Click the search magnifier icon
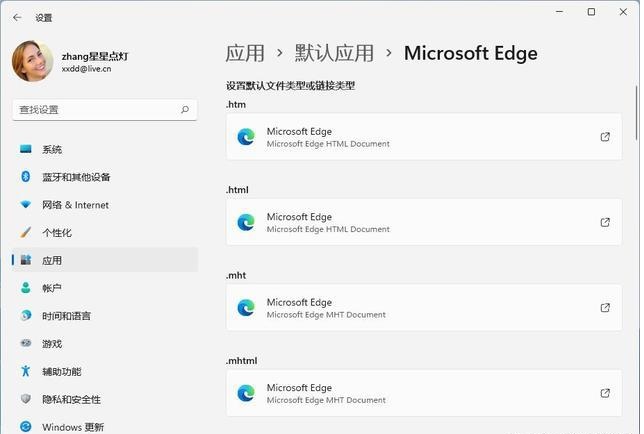The height and width of the screenshot is (434, 644). pos(185,110)
